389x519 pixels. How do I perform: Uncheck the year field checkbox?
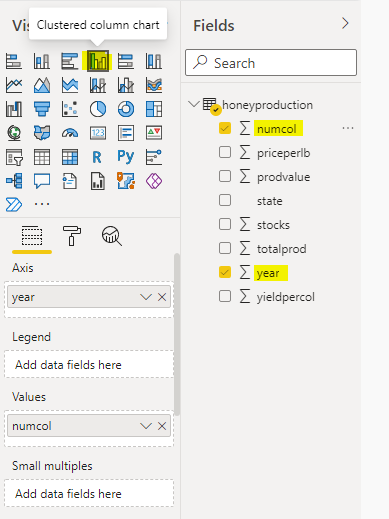(225, 272)
